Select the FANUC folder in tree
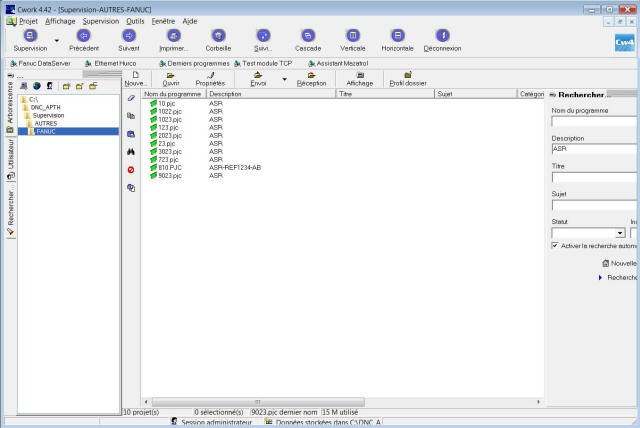This screenshot has height=428, width=640. 46,131
